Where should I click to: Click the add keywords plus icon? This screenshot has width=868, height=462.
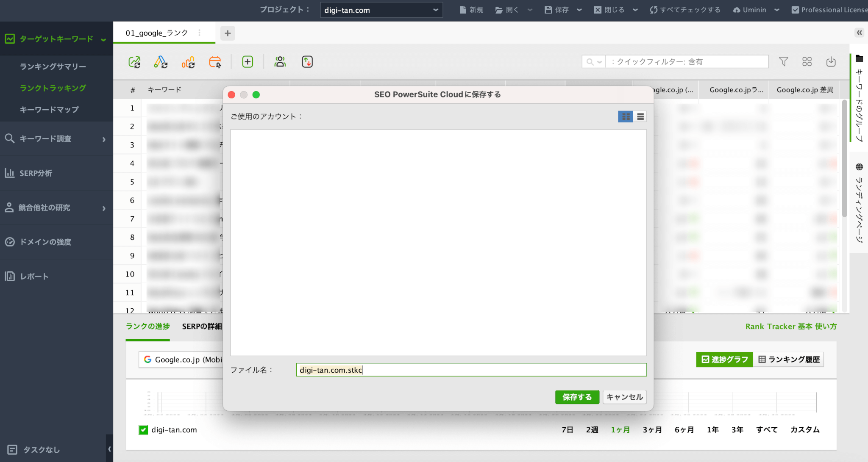click(x=248, y=62)
